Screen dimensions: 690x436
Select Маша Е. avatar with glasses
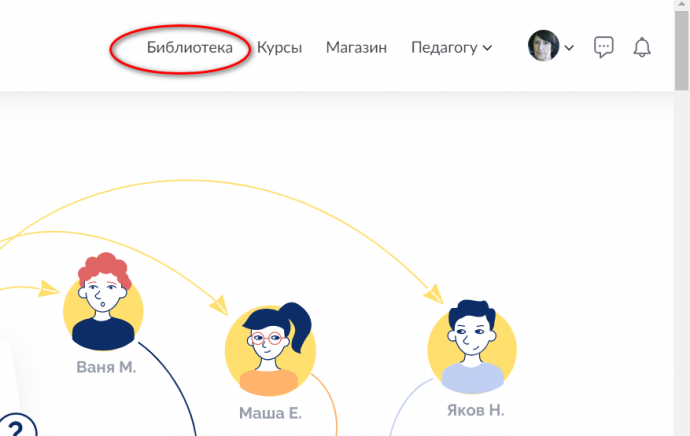click(271, 349)
